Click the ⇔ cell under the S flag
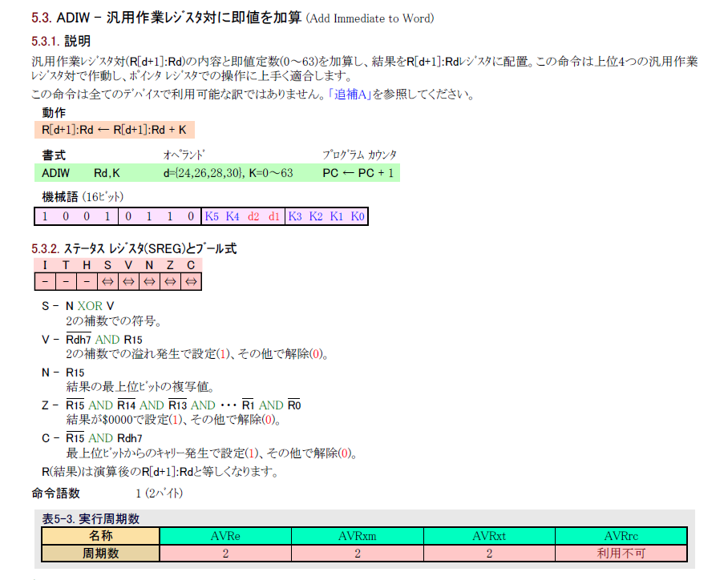 107,282
